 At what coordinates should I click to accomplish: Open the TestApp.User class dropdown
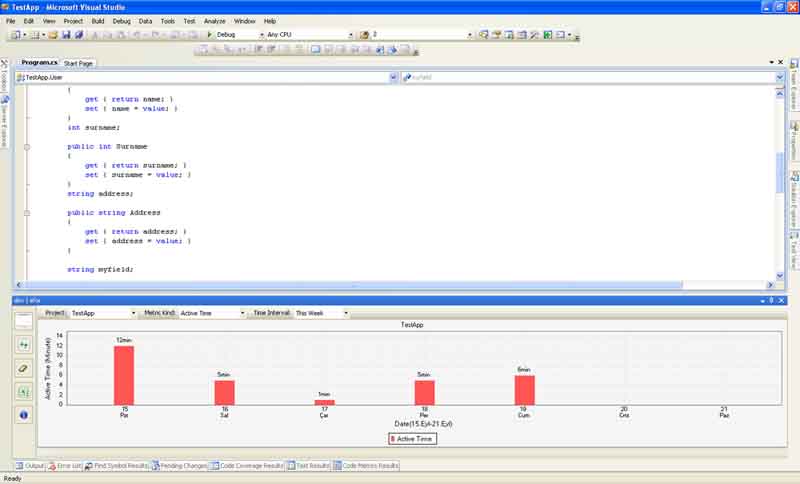pyautogui.click(x=393, y=78)
